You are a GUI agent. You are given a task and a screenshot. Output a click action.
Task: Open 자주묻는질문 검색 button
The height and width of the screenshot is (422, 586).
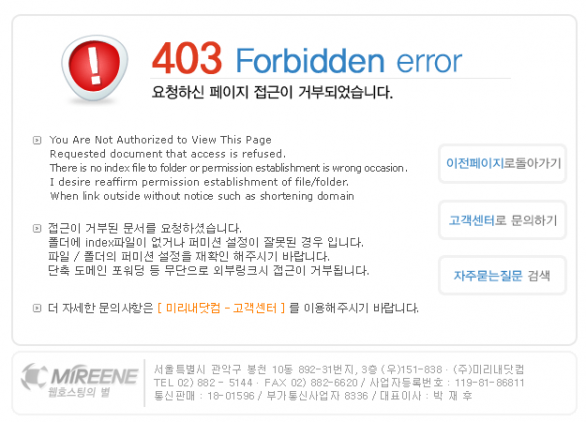[503, 276]
